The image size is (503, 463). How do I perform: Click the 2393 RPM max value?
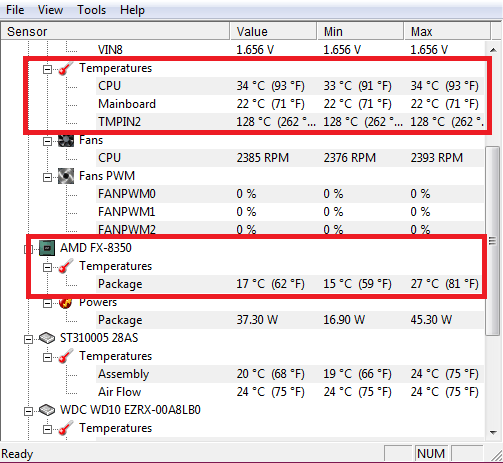(437, 158)
